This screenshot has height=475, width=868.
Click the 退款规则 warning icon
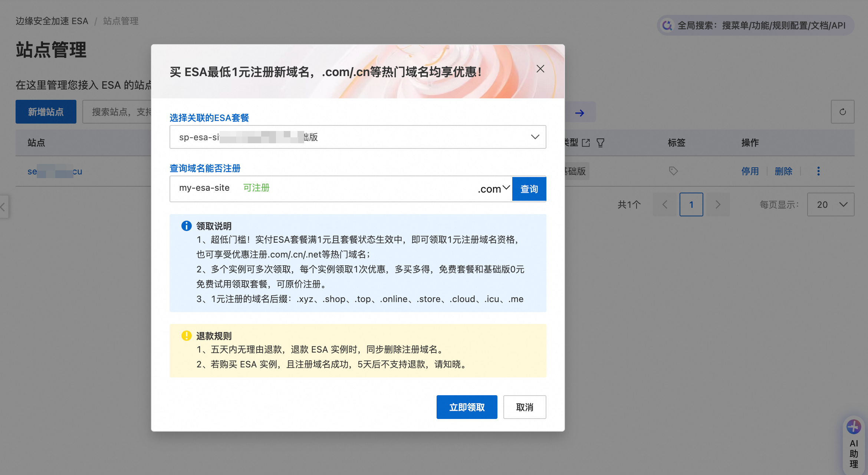(x=186, y=335)
